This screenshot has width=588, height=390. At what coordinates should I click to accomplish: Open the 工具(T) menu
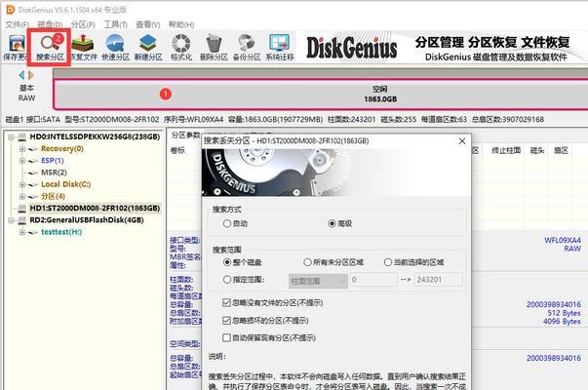coord(115,24)
